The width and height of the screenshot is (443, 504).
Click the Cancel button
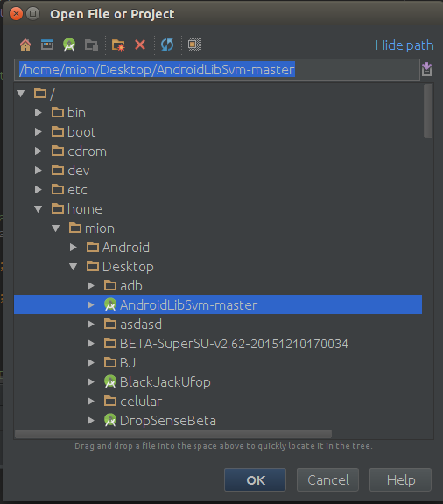tap(327, 479)
